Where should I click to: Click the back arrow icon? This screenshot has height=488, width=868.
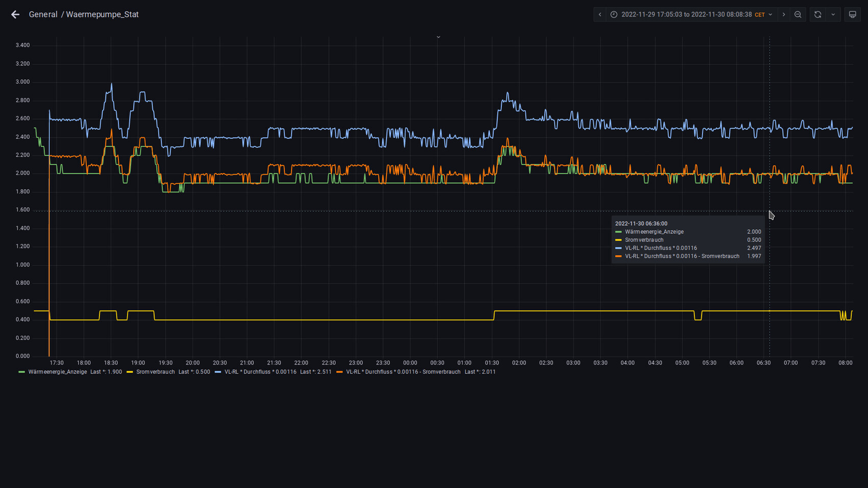pos(15,14)
